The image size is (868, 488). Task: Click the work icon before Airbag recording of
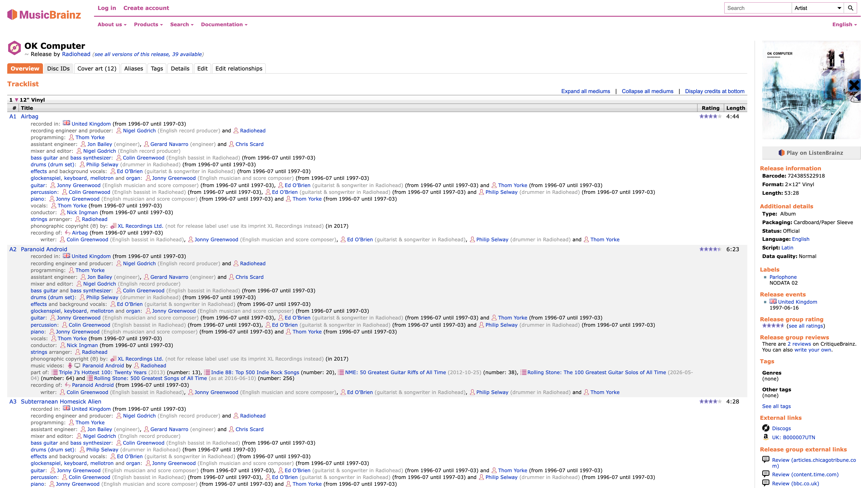(x=67, y=233)
